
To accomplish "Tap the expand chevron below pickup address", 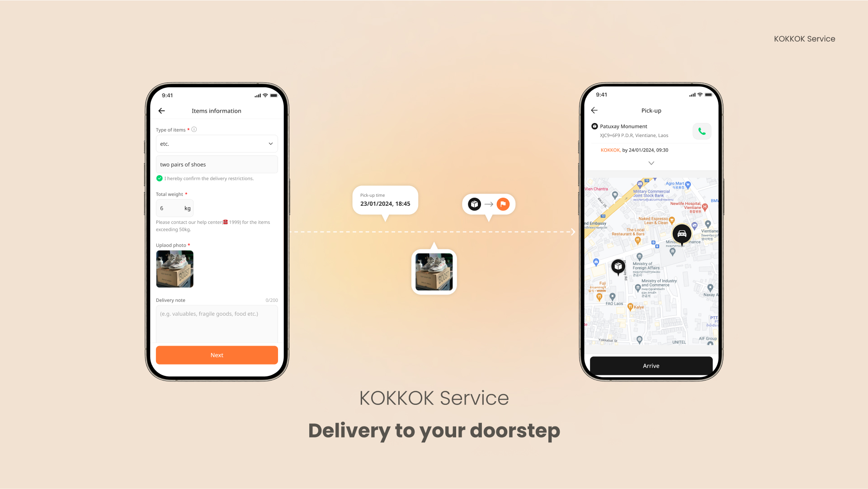I will [651, 163].
